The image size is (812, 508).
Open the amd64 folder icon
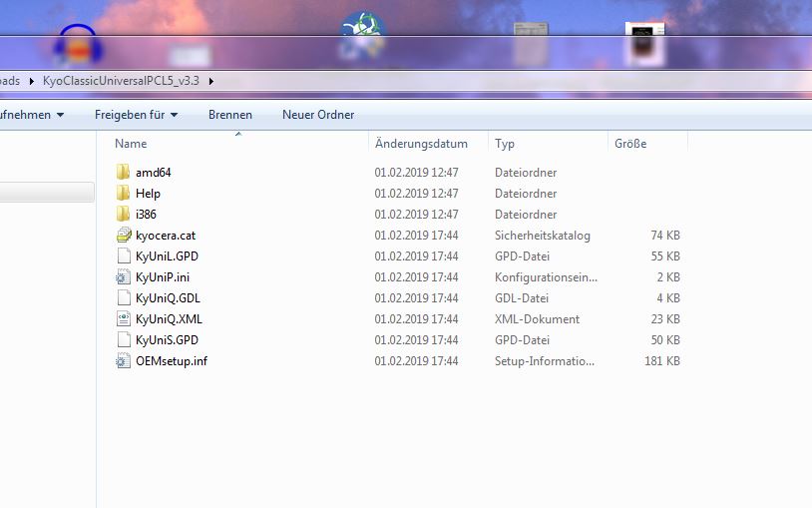[124, 172]
